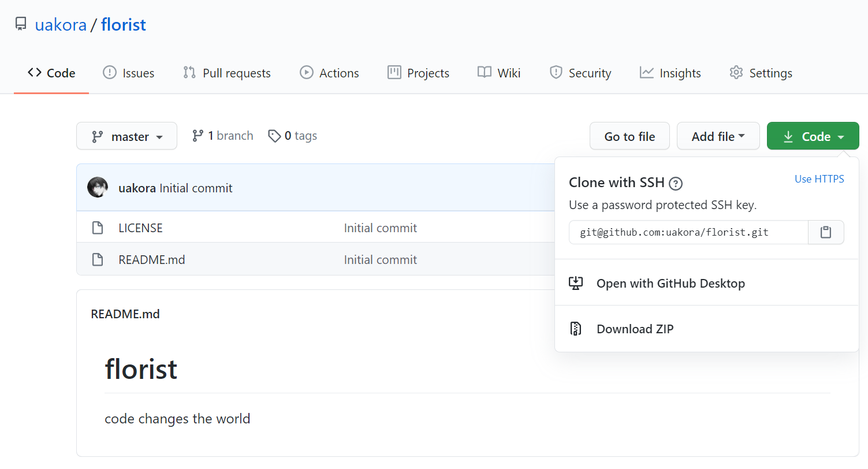The width and height of the screenshot is (868, 469).
Task: Click the tag icon next to 0 tags
Action: [x=274, y=136]
